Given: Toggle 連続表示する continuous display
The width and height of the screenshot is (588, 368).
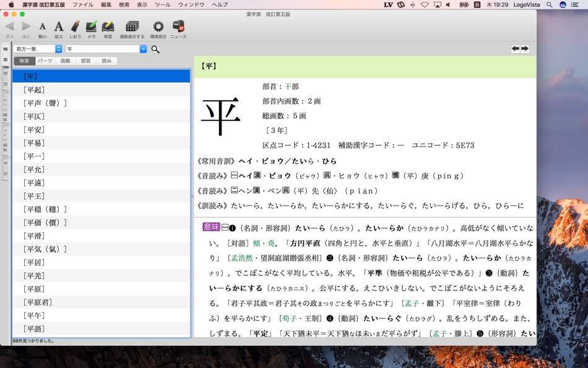Looking at the screenshot, I should point(132,27).
